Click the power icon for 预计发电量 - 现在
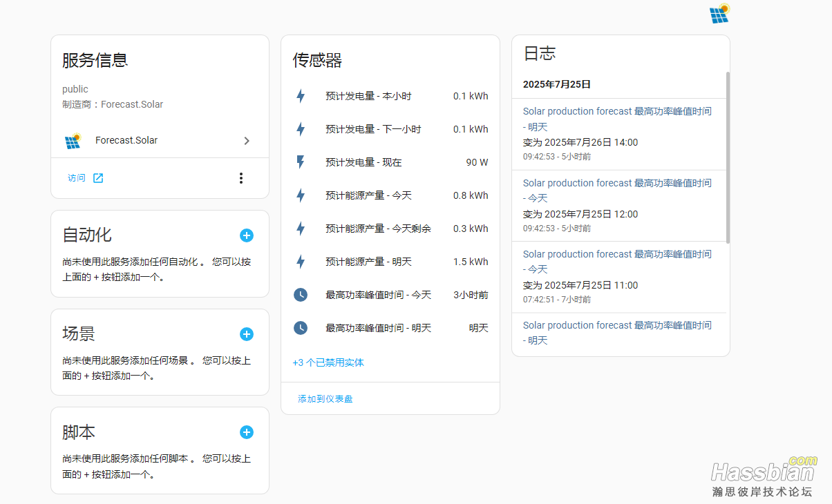The height and width of the screenshot is (504, 832). pyautogui.click(x=301, y=162)
